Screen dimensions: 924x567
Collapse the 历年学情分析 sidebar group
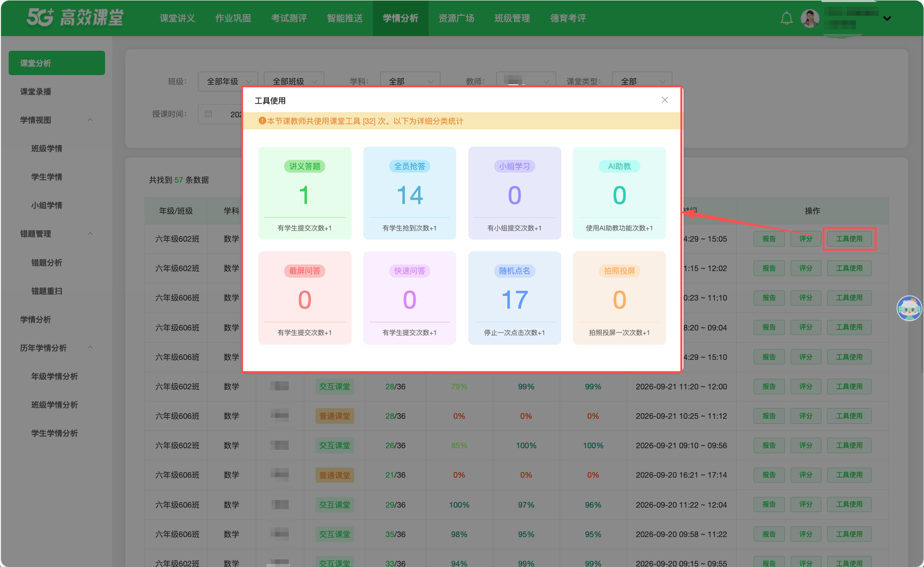click(x=90, y=348)
